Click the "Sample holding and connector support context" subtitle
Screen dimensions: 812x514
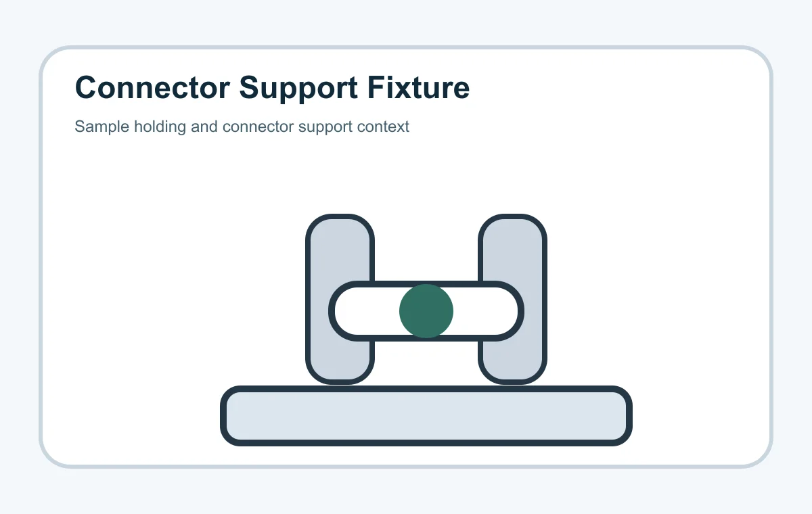[x=242, y=126]
